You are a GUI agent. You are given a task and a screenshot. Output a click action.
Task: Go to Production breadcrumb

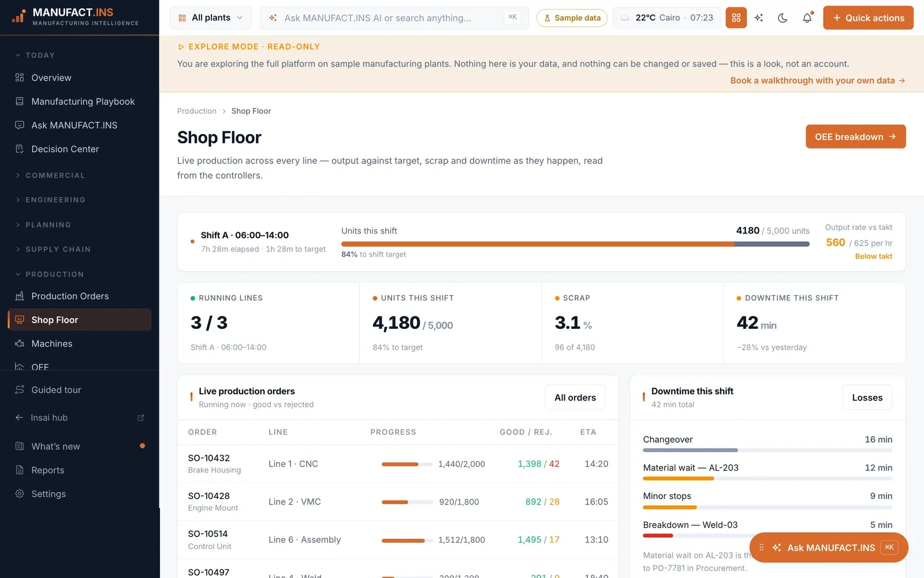point(197,111)
